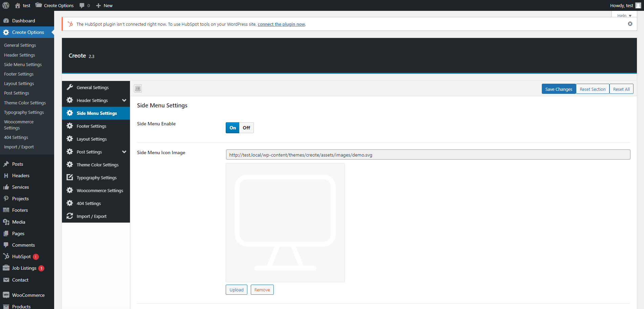The image size is (644, 309).
Task: Click the Side Menu Icon Image URL field
Action: pyautogui.click(x=428, y=155)
